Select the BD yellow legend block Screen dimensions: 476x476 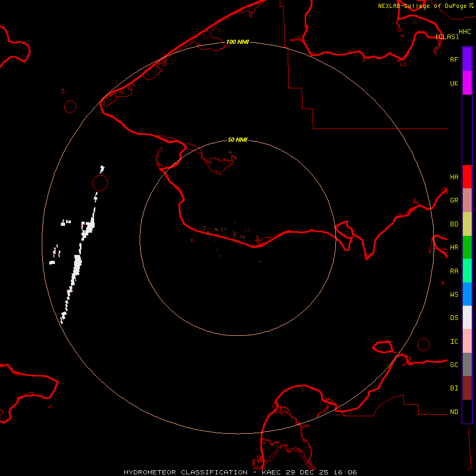pyautogui.click(x=467, y=224)
